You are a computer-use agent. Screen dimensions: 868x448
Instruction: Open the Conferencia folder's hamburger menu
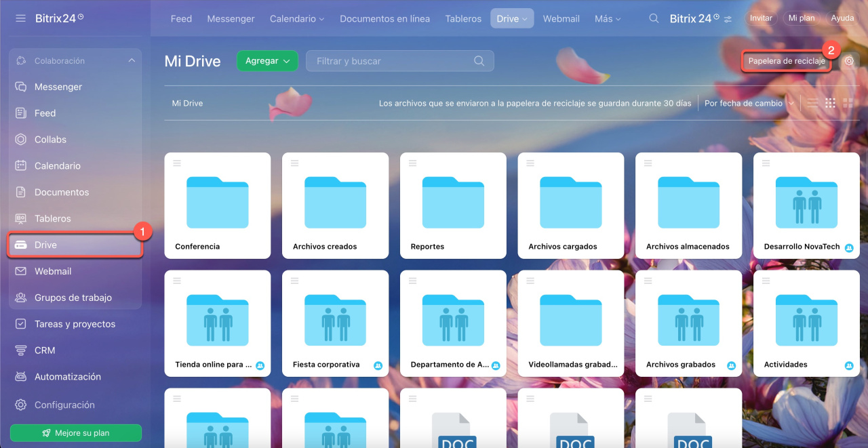[177, 163]
